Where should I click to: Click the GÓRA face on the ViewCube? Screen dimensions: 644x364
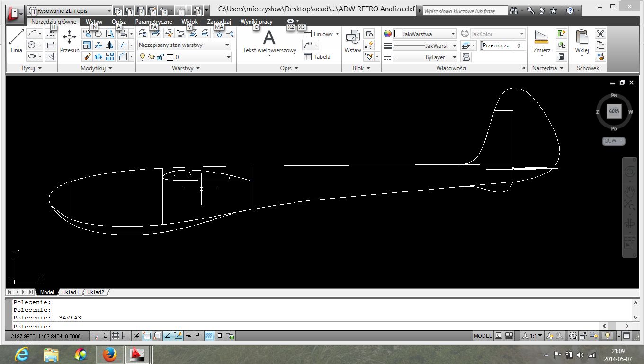tap(614, 112)
